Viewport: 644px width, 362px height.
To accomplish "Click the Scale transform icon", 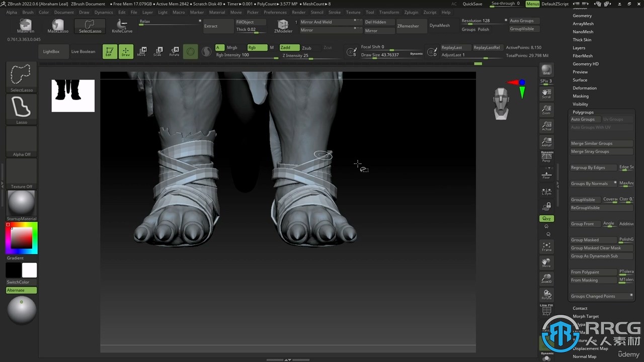I will click(x=158, y=51).
